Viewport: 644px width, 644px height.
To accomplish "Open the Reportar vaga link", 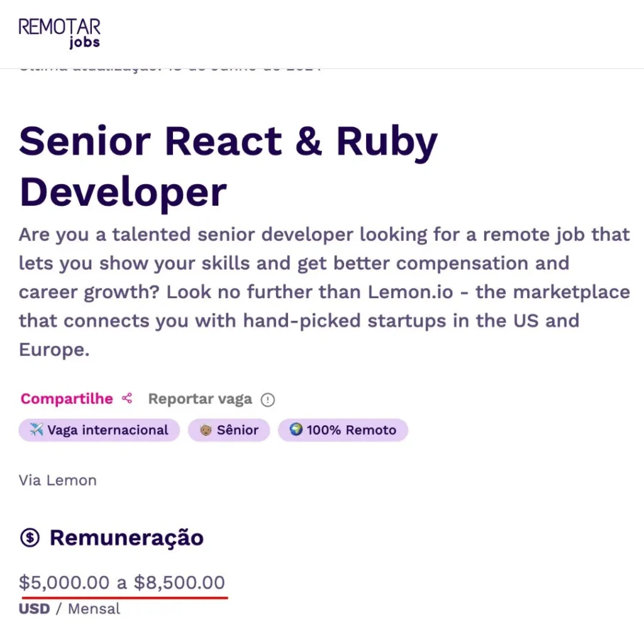I will 200,399.
